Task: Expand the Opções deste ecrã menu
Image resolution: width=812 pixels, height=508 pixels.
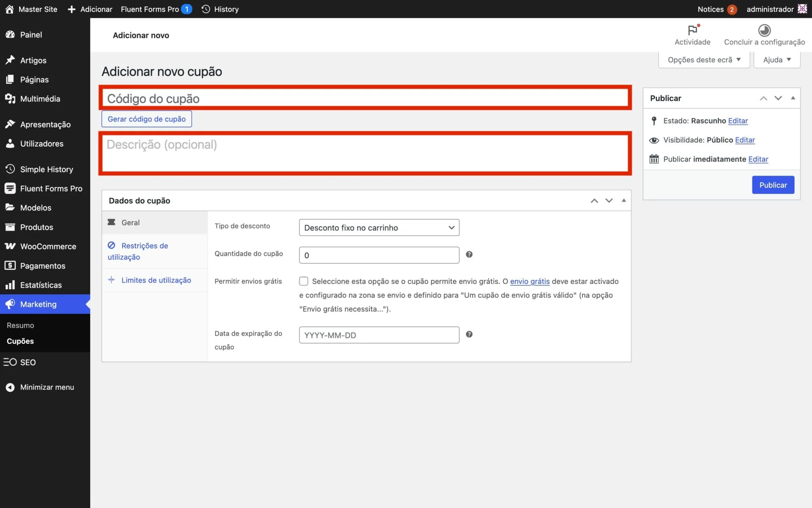Action: pyautogui.click(x=704, y=60)
